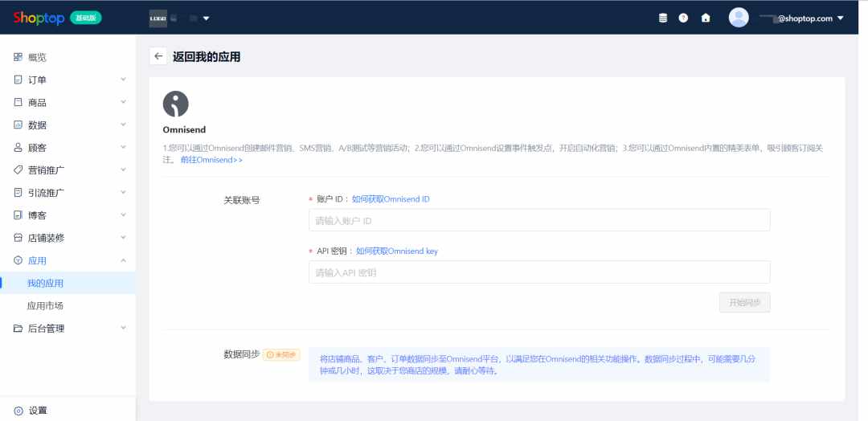Expand the 博客 chevron
868x421 pixels.
pyautogui.click(x=124, y=215)
